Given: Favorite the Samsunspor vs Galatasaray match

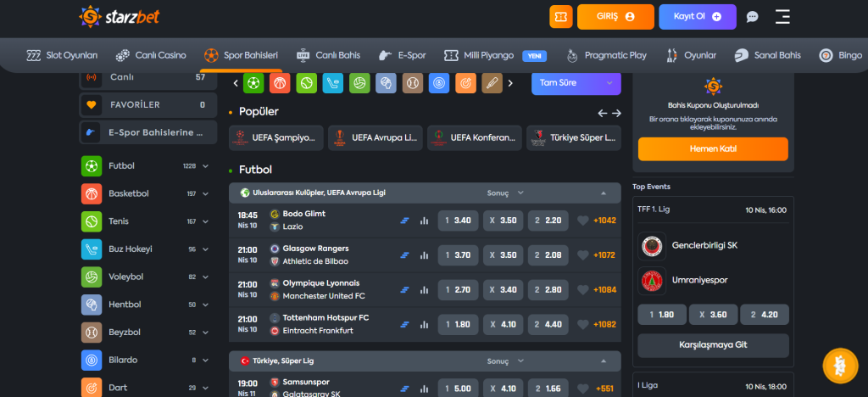Looking at the screenshot, I should (582, 389).
